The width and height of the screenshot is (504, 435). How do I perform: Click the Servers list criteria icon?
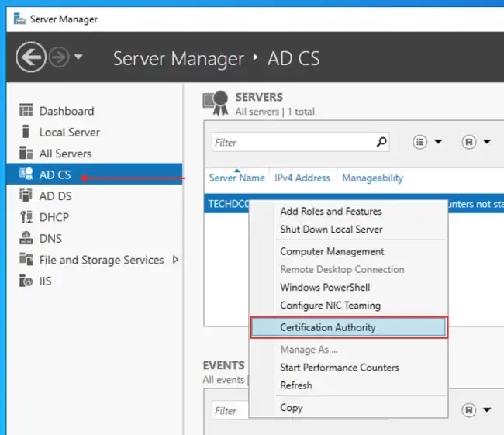point(419,142)
